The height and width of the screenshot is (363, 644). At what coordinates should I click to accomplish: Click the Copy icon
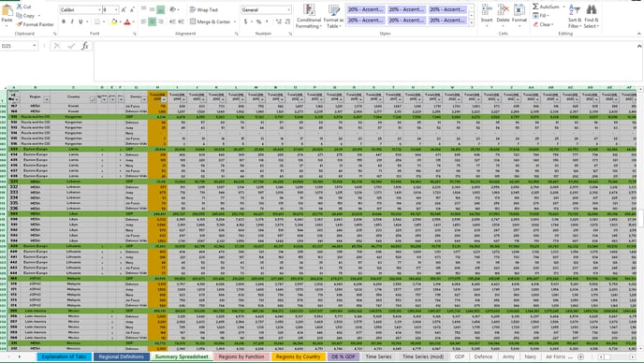pos(19,16)
